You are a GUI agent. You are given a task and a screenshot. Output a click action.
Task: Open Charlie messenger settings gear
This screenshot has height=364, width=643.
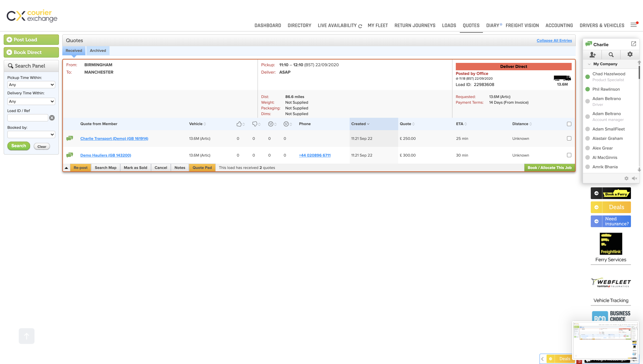[x=630, y=54]
